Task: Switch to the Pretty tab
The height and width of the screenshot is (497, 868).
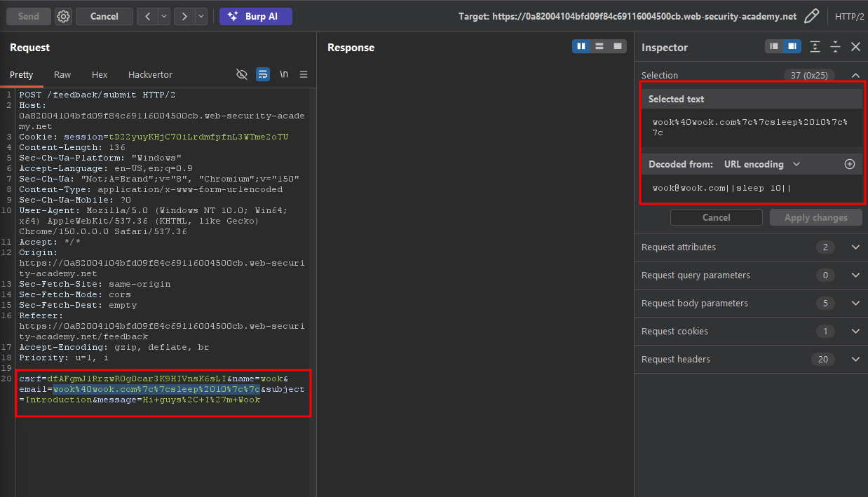Action: click(22, 74)
